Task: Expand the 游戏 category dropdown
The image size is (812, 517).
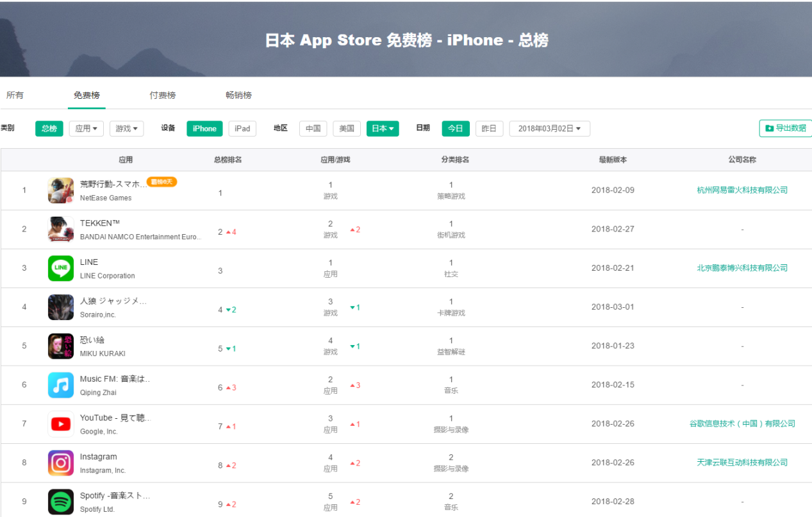Action: tap(126, 128)
